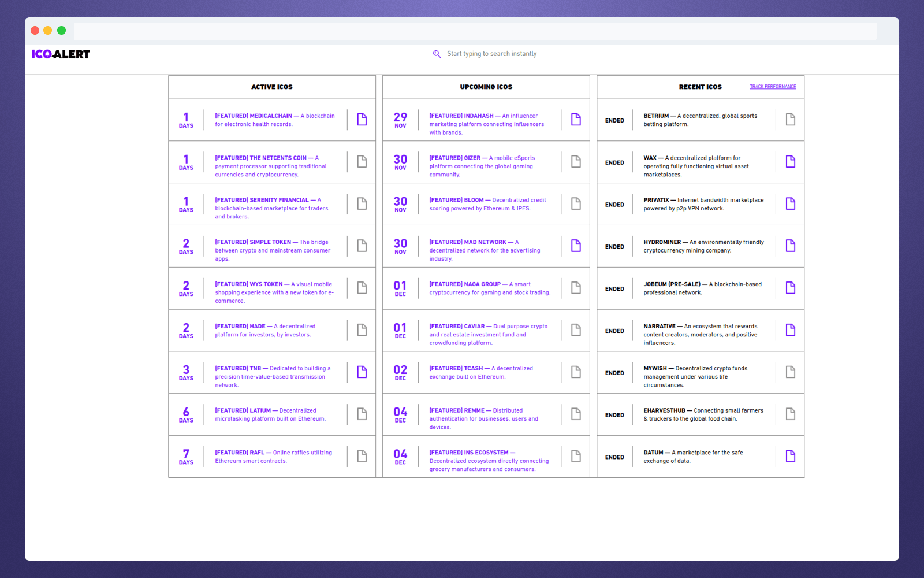Open the document icon for WYS Token
Screen dimensions: 924x578
pyautogui.click(x=362, y=288)
